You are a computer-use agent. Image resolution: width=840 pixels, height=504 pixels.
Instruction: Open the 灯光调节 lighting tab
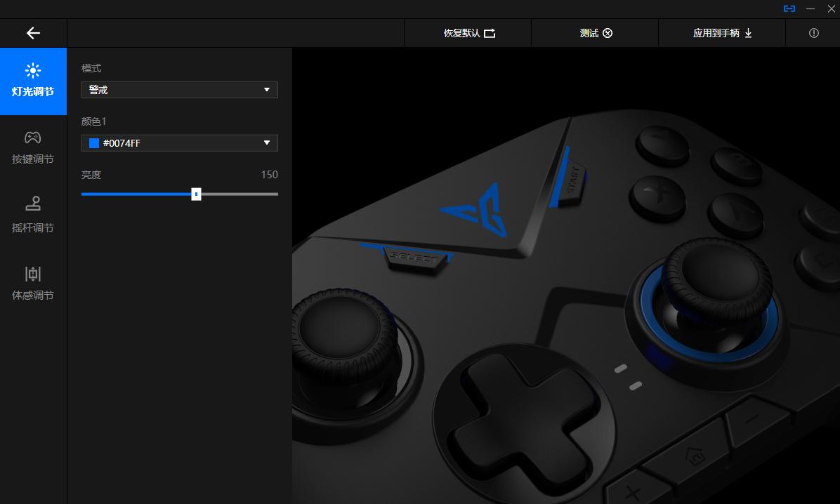point(33,81)
